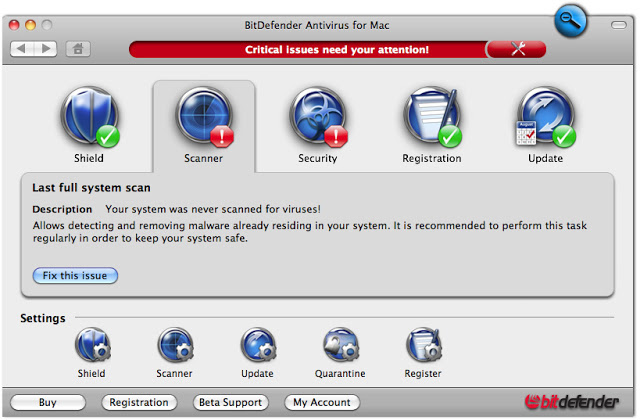
Task: Click the critical issues red banner
Action: tap(308, 49)
